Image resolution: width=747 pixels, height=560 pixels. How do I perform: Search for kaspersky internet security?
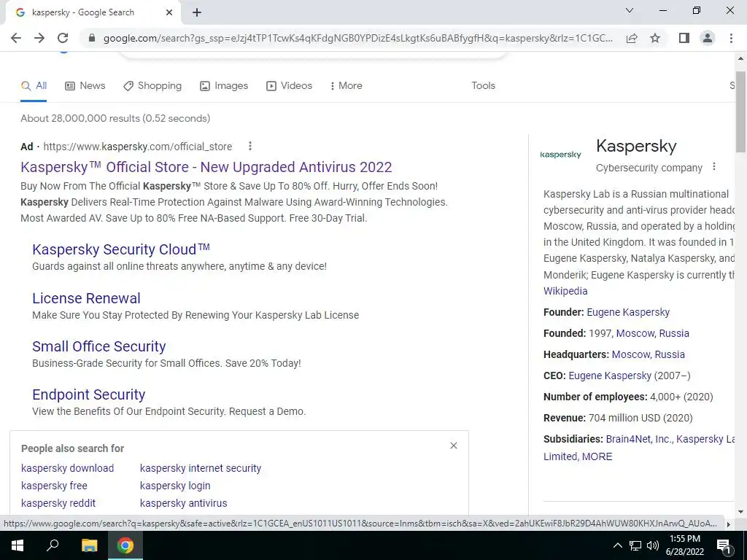tap(201, 468)
